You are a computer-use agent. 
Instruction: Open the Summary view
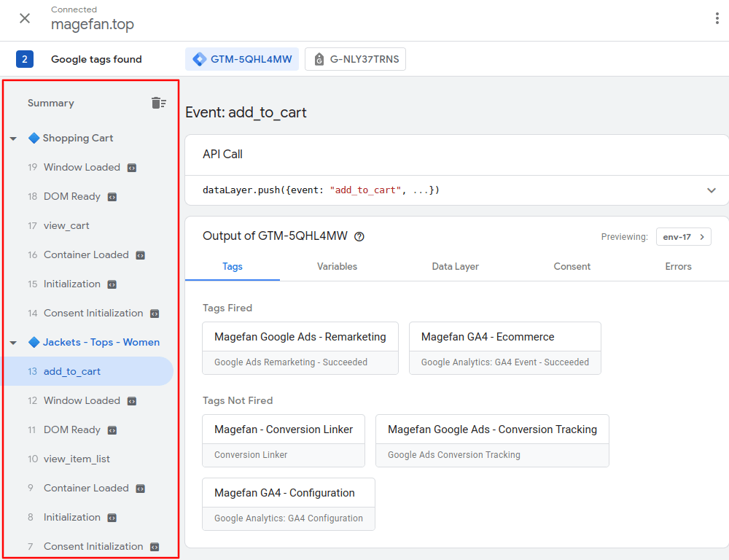(51, 103)
